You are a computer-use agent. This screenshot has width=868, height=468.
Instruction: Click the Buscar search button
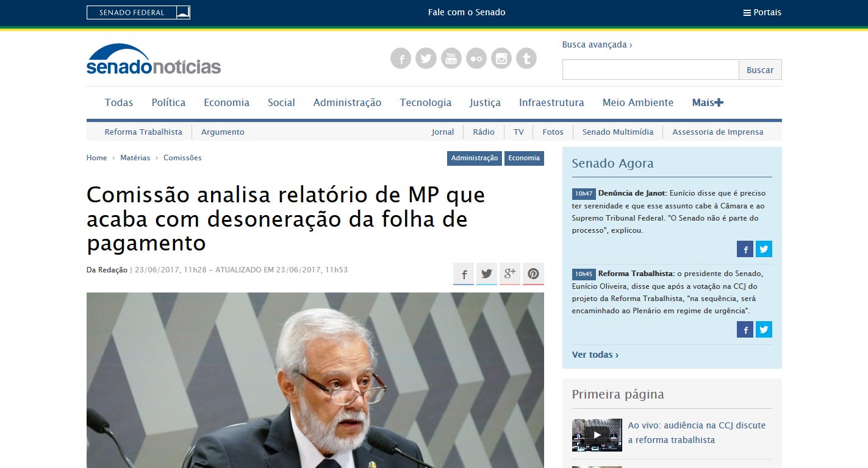[x=760, y=69]
